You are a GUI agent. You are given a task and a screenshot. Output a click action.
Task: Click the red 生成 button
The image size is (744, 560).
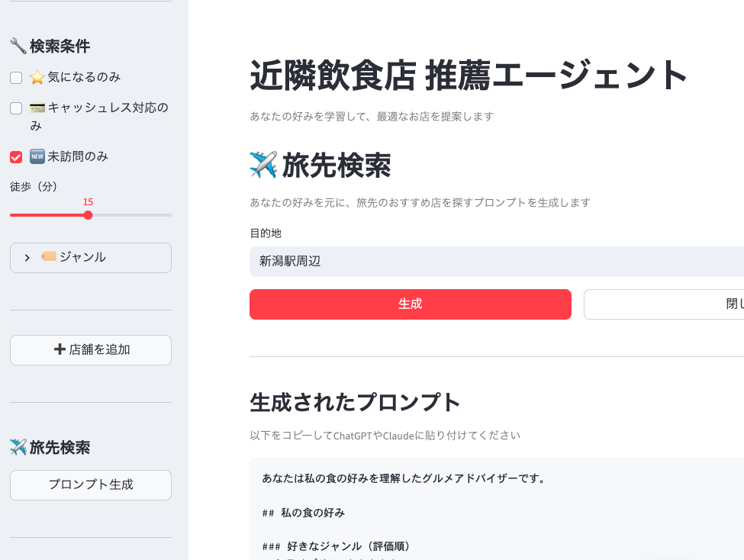tap(411, 304)
